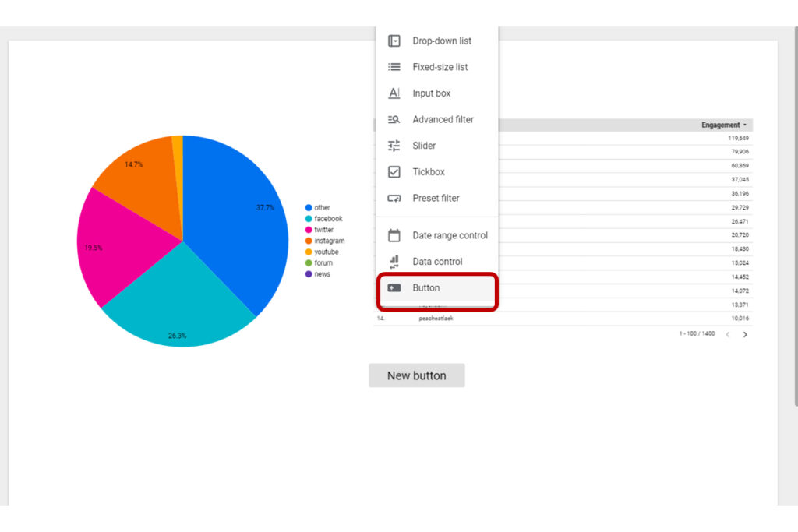Click the Fixed-size list icon

394,67
